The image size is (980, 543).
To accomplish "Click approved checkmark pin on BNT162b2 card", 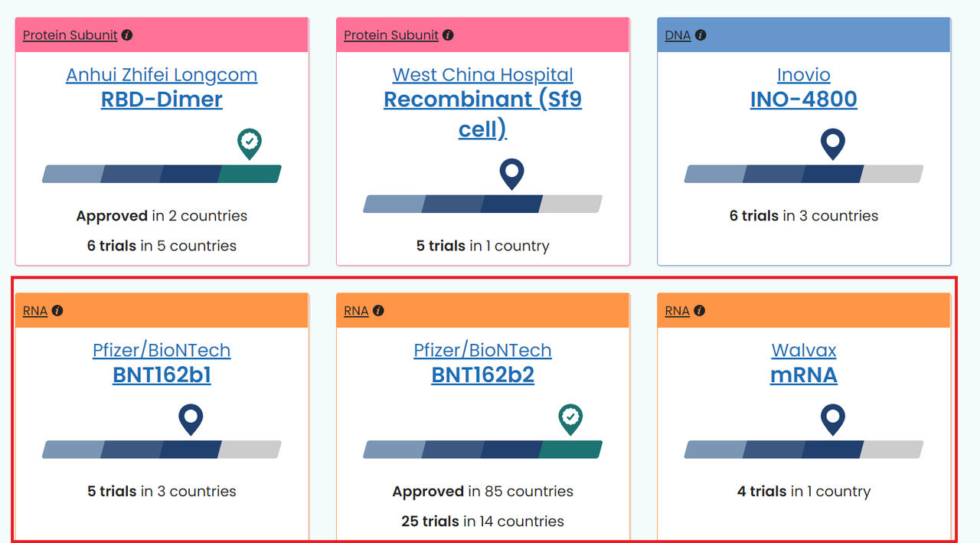I will (x=570, y=419).
